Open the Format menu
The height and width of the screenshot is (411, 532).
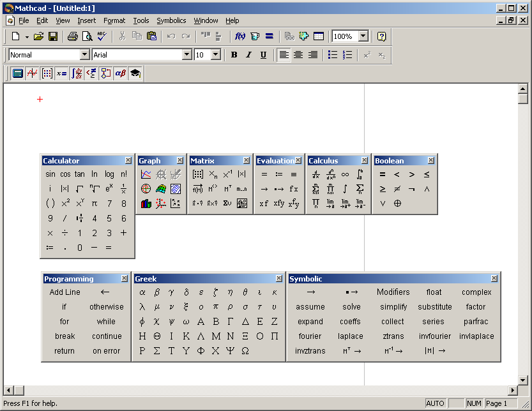click(x=114, y=20)
